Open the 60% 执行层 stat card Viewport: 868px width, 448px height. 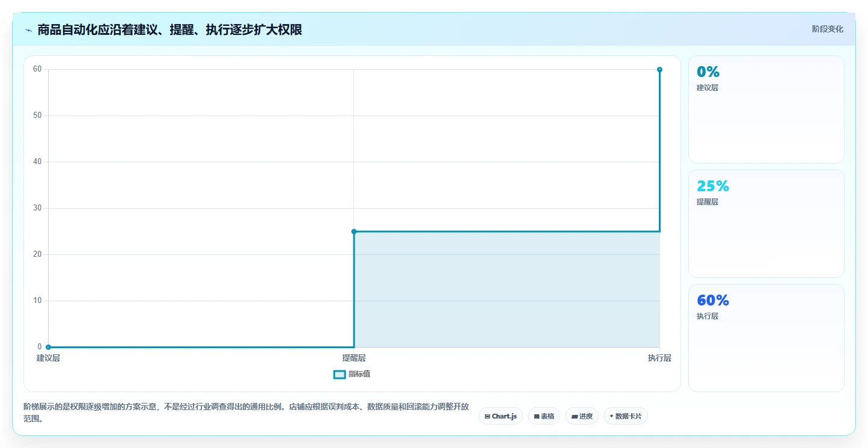point(766,338)
